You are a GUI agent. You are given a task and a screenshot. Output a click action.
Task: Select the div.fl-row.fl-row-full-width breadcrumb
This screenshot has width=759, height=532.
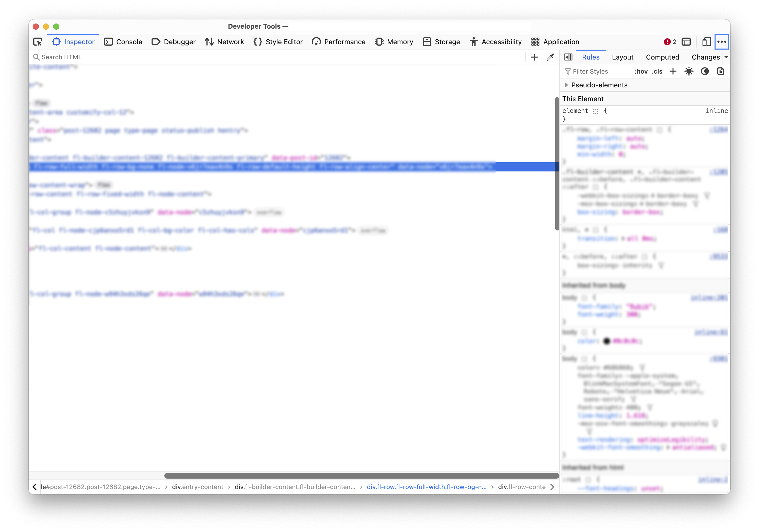tap(427, 487)
